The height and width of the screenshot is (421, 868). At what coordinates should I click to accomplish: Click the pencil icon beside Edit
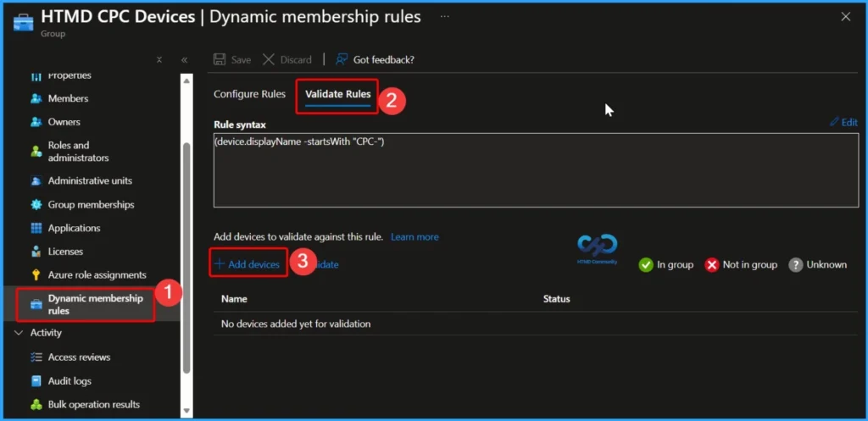(x=834, y=122)
